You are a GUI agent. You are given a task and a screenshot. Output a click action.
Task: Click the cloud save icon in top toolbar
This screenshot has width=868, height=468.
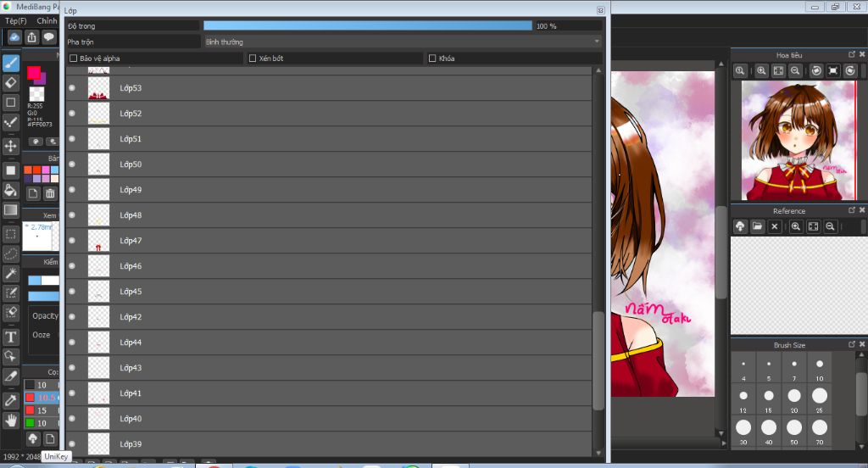[x=14, y=37]
